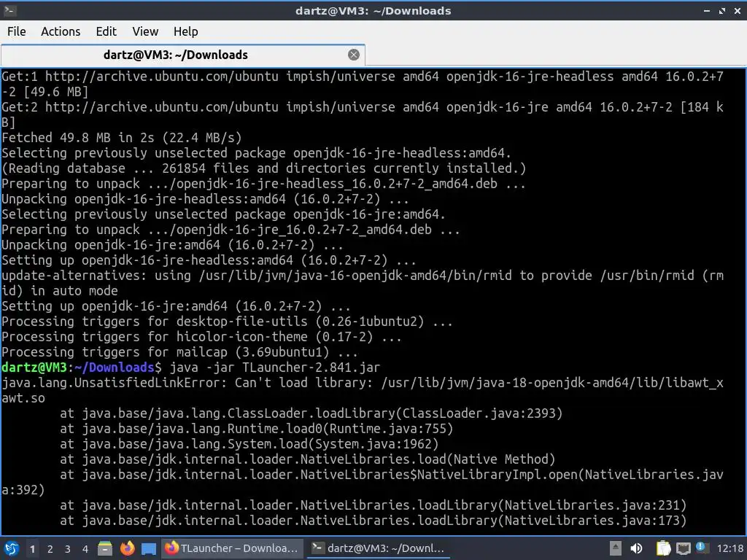Switch to workspace 1
This screenshot has height=560, width=747.
click(x=32, y=549)
